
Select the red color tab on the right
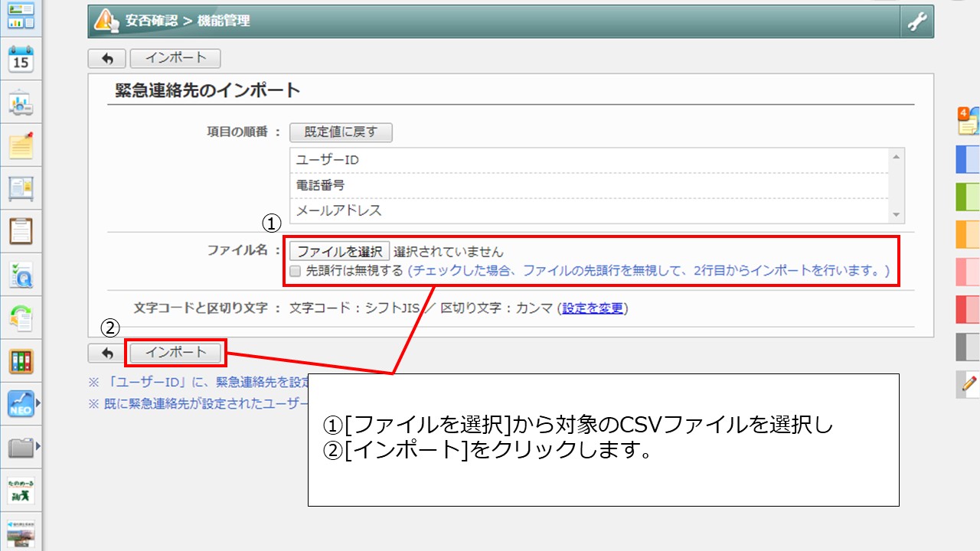coord(968,309)
